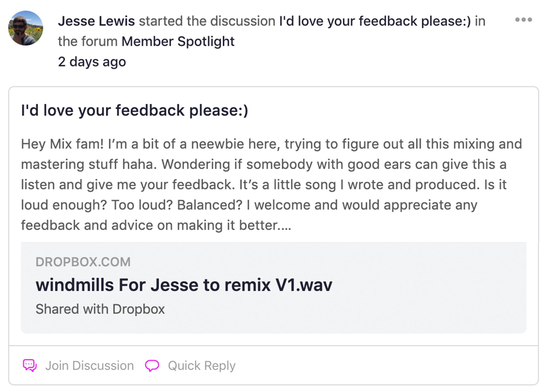549x392 pixels.
Task: Open discussion link in the activity header
Action: (375, 21)
